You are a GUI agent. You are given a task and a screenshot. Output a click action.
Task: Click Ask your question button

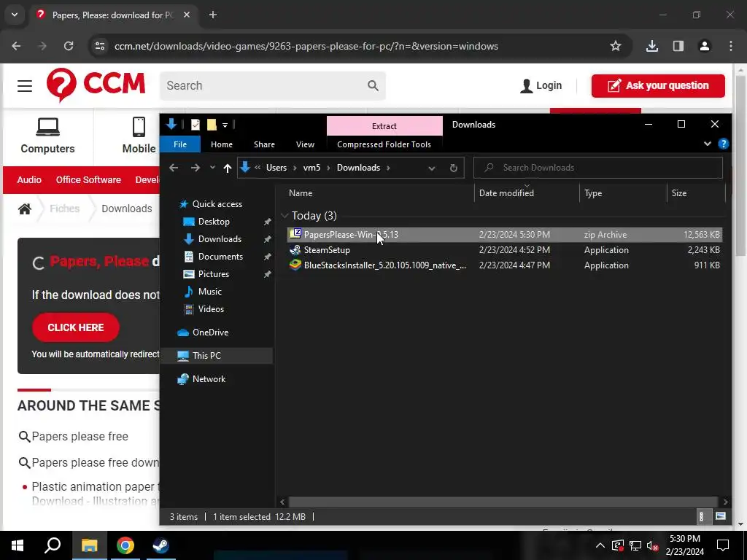tap(658, 86)
